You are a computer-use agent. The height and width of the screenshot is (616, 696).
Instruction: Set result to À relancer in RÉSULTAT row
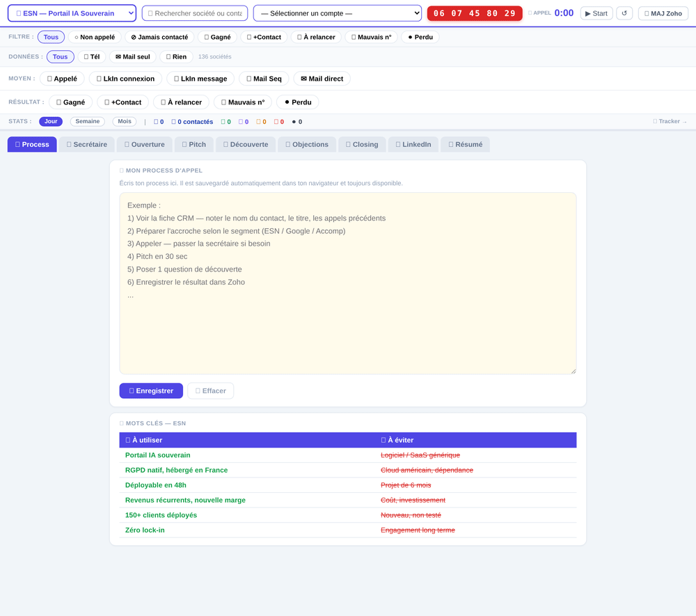pos(181,102)
